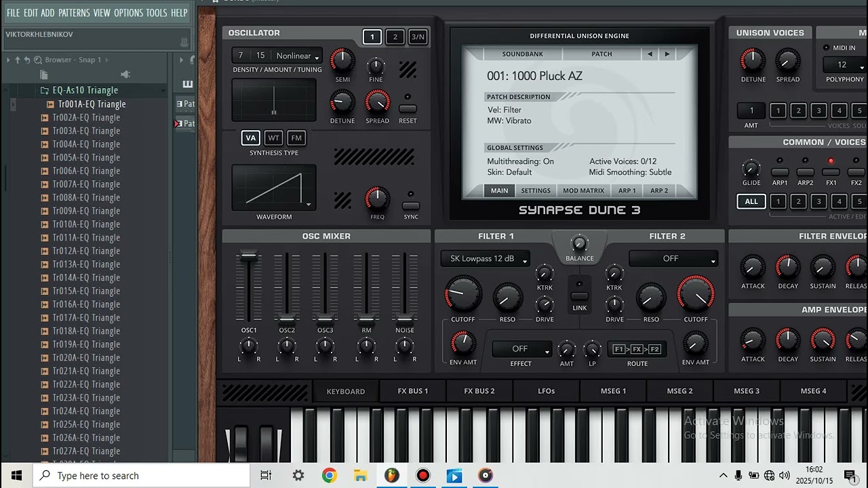This screenshot has height=488, width=868.
Task: Select the ALL voices edit button
Action: click(x=751, y=201)
